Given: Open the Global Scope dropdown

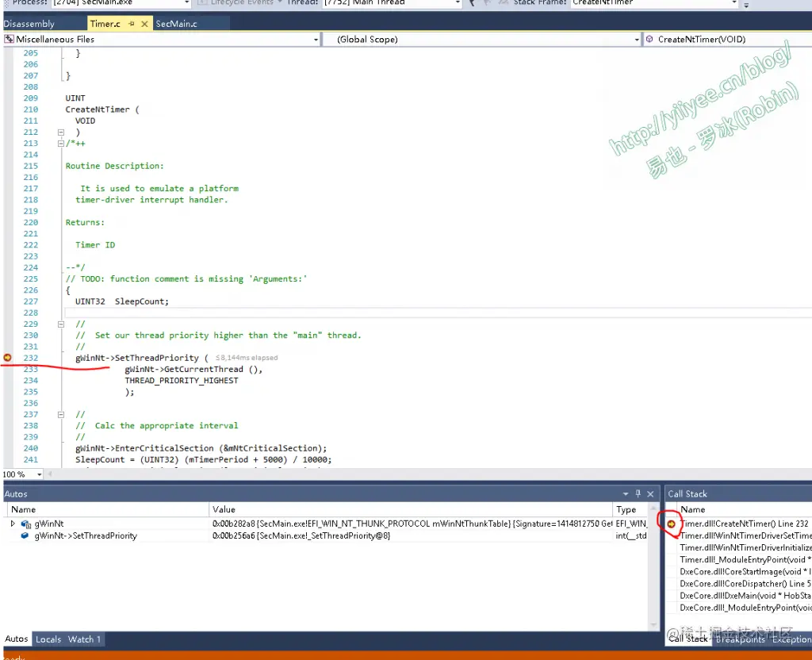Looking at the screenshot, I should [637, 40].
